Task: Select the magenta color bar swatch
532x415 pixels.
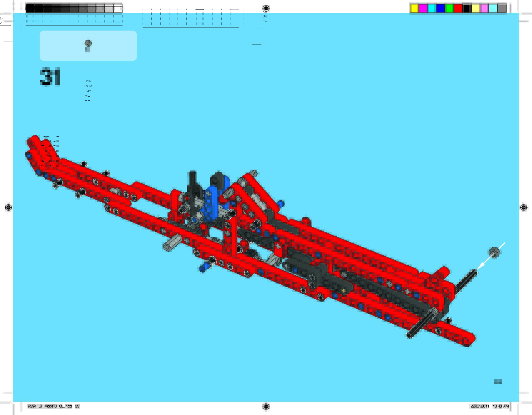Action: click(x=423, y=8)
